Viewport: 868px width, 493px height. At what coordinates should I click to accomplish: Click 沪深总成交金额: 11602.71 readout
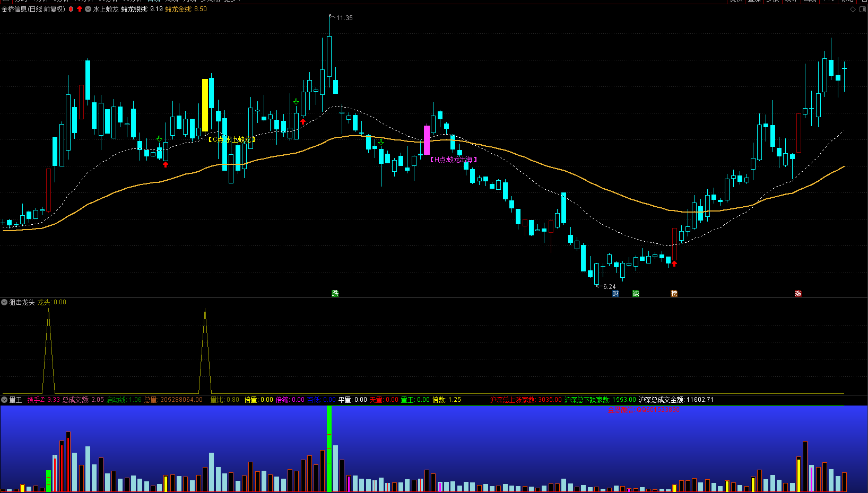pos(676,400)
